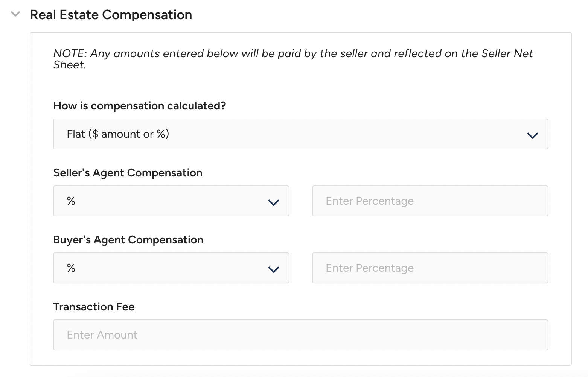This screenshot has width=588, height=377.
Task: Click chevron icon in Seller's Agent % selector
Action: tap(273, 202)
